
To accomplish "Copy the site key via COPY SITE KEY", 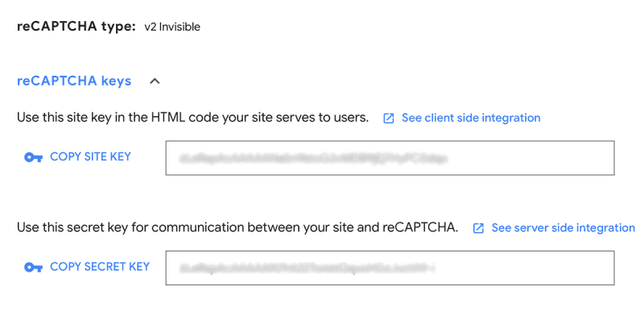I will [x=90, y=156].
